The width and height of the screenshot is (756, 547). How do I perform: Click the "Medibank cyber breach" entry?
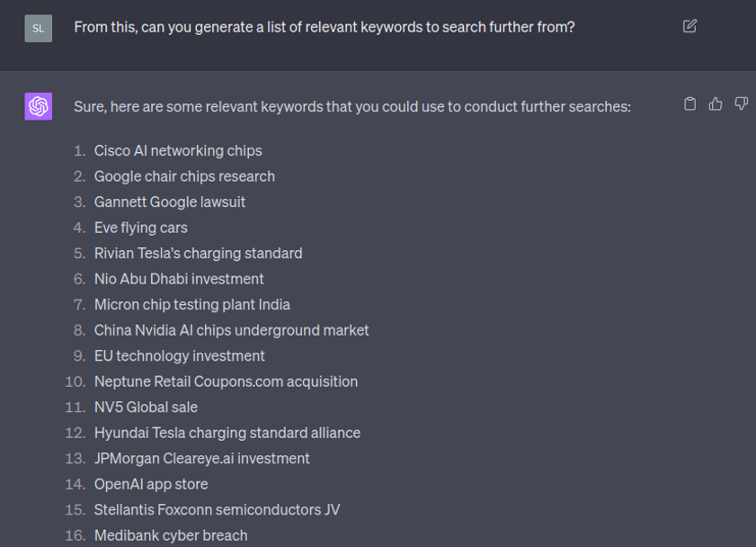pyautogui.click(x=171, y=535)
